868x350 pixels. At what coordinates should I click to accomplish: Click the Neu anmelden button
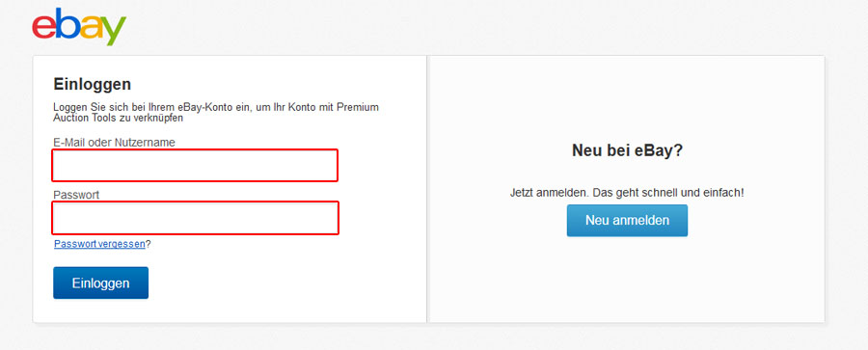pos(627,221)
